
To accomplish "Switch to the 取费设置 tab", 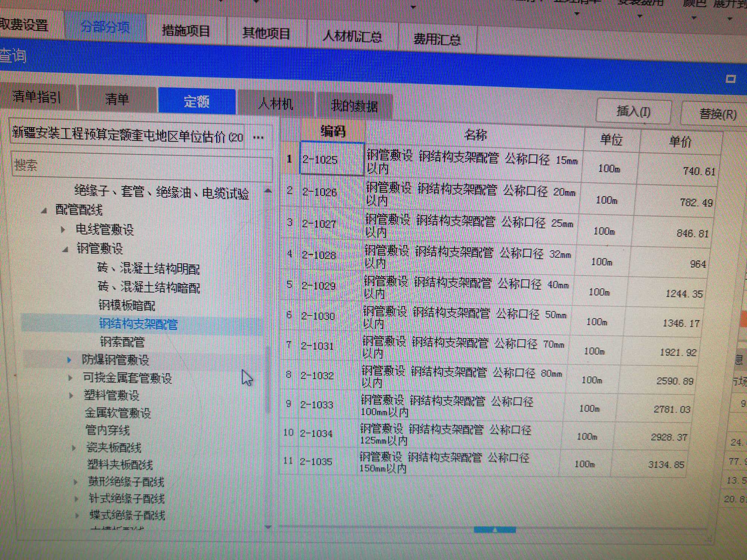I will tap(24, 25).
